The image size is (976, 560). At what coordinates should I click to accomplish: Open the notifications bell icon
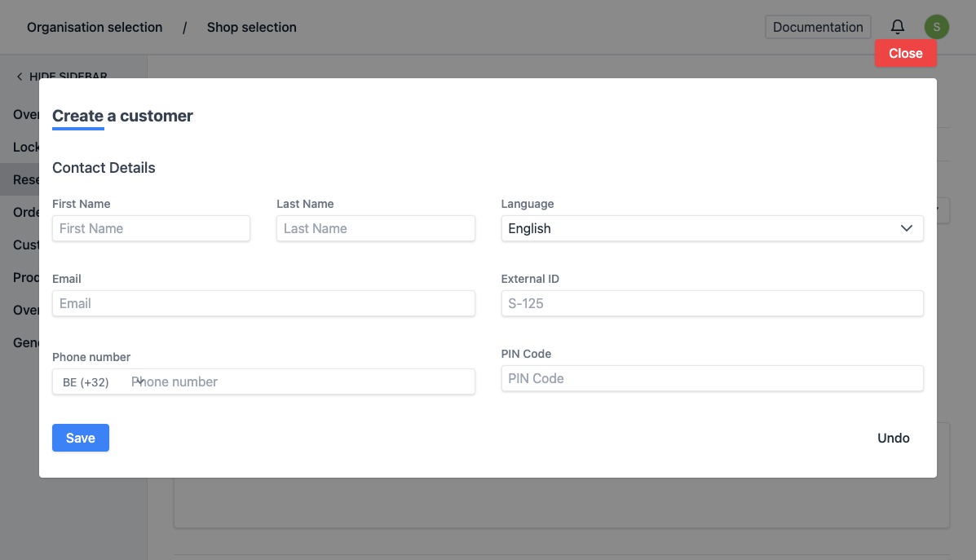point(897,27)
